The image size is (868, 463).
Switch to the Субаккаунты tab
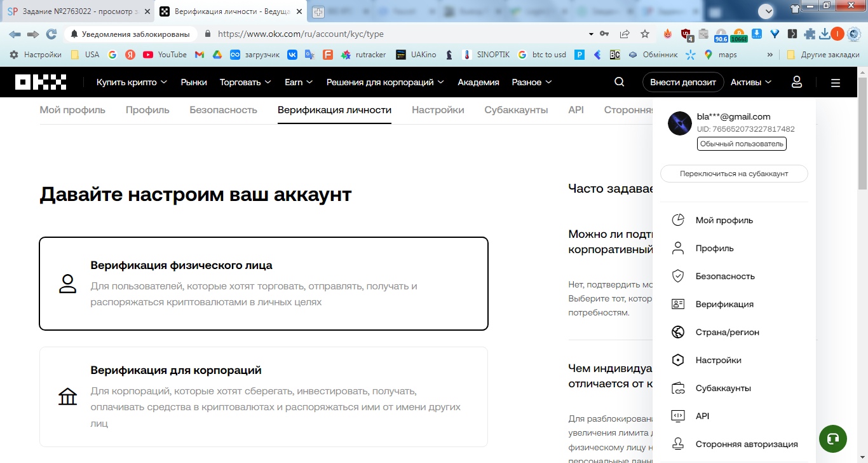tap(516, 110)
